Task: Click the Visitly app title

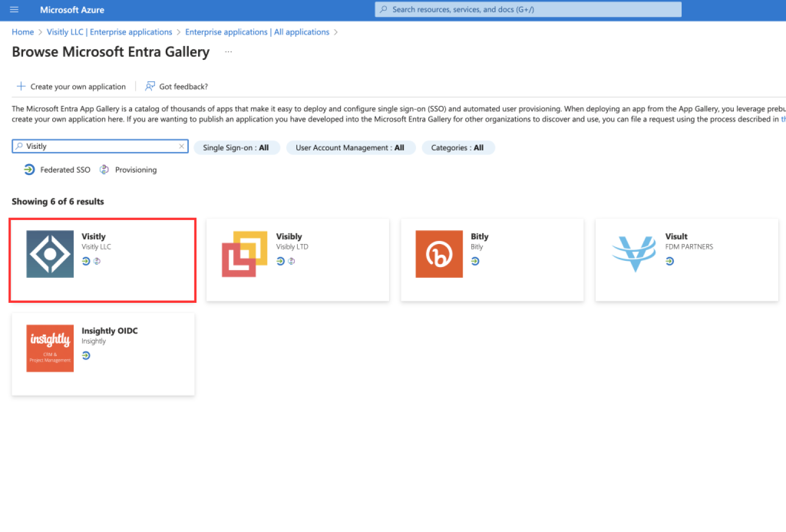Action: coord(94,236)
